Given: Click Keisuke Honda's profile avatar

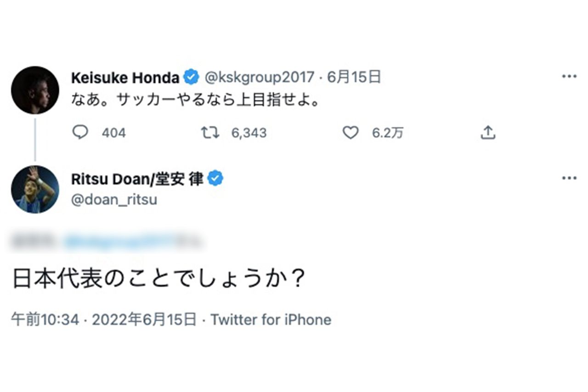Looking at the screenshot, I should pyautogui.click(x=35, y=90).
